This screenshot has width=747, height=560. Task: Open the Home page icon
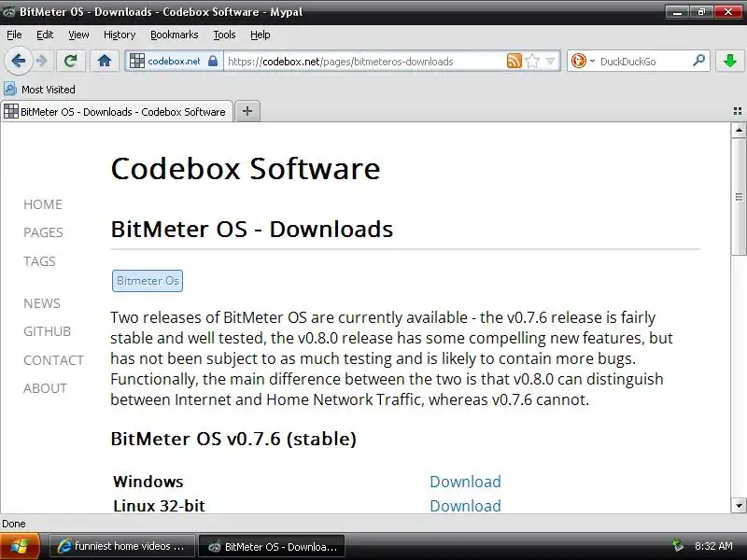(105, 61)
